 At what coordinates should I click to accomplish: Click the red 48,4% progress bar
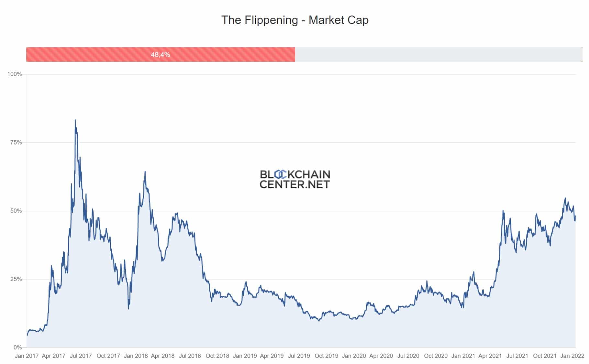(161, 54)
